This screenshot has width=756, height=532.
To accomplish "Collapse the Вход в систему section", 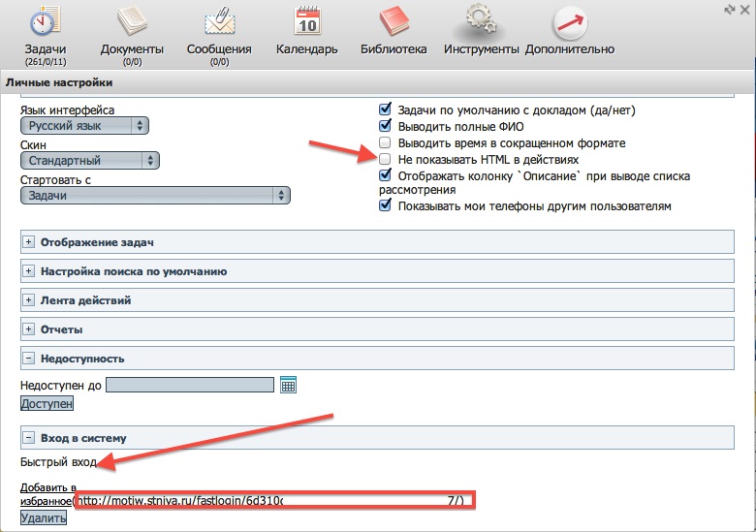I will tap(28, 438).
